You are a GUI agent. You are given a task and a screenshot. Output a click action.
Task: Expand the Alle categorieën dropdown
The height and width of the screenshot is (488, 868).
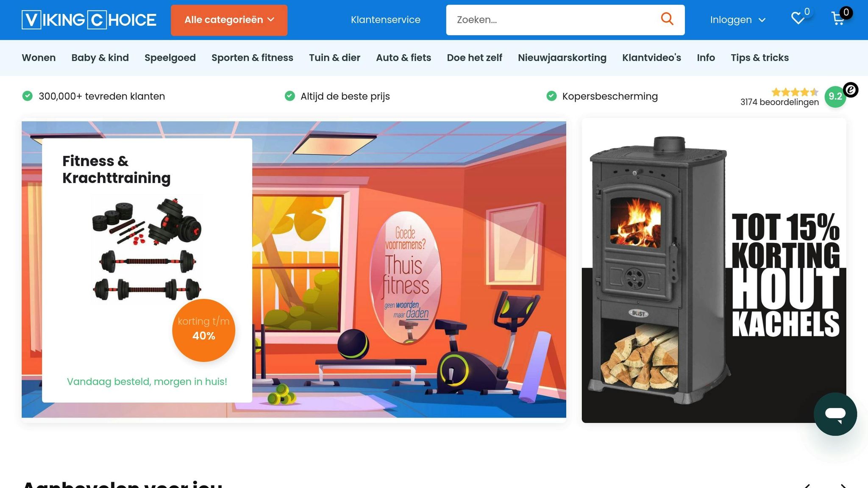pyautogui.click(x=229, y=20)
